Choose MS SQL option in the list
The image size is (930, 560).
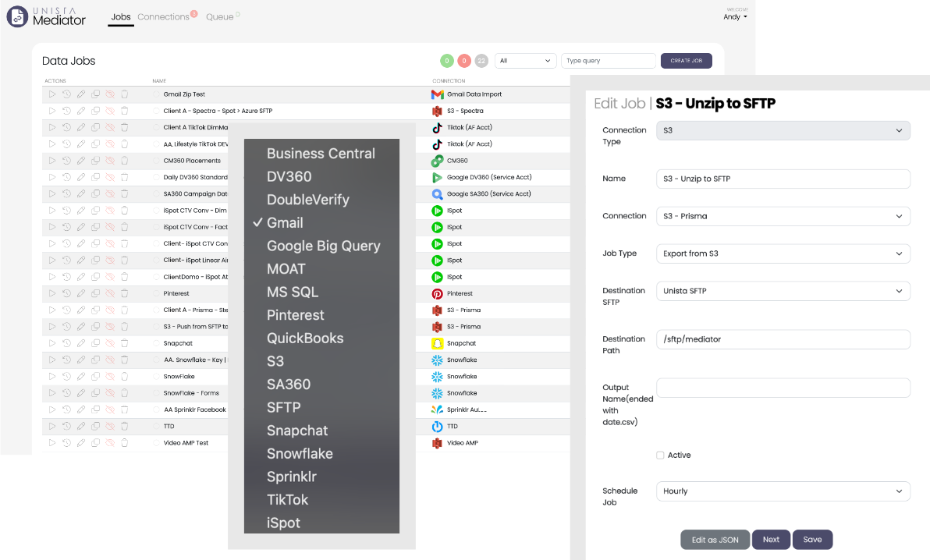click(x=293, y=292)
